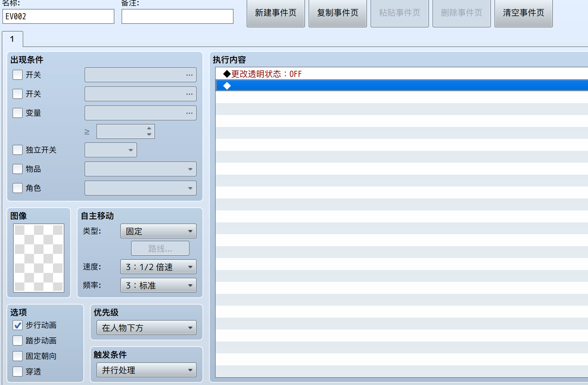The width and height of the screenshot is (588, 385).
Task: Click the diamond icon beside 更改透明状态
Action: (x=227, y=74)
